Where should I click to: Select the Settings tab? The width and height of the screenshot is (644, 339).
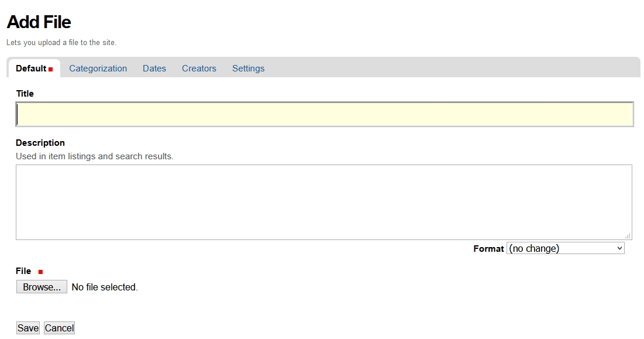click(248, 69)
